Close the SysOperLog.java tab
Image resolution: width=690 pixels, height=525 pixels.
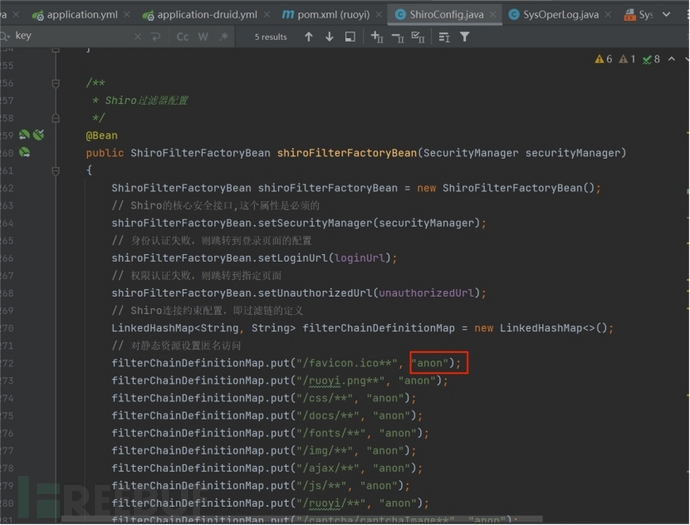[608, 15]
